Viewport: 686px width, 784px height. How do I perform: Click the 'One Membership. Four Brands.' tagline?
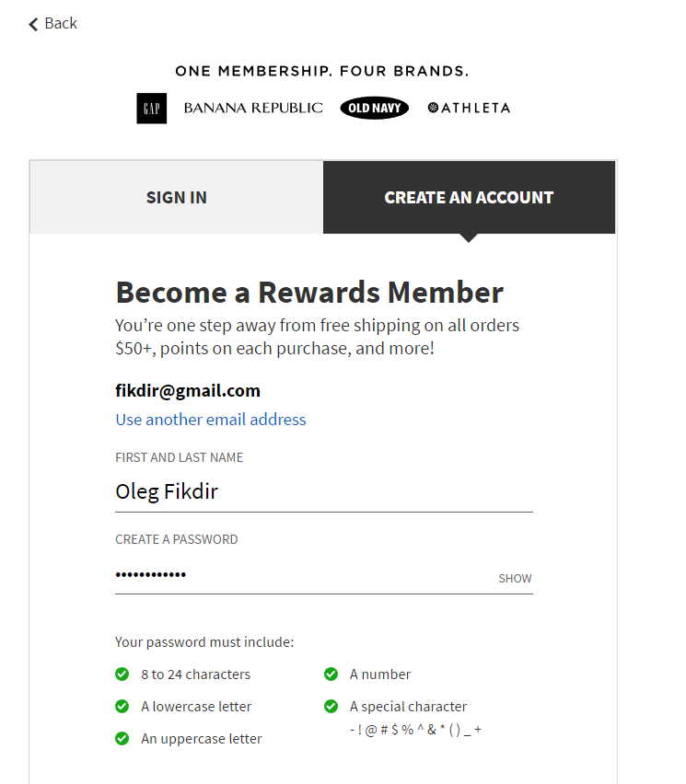point(322,71)
